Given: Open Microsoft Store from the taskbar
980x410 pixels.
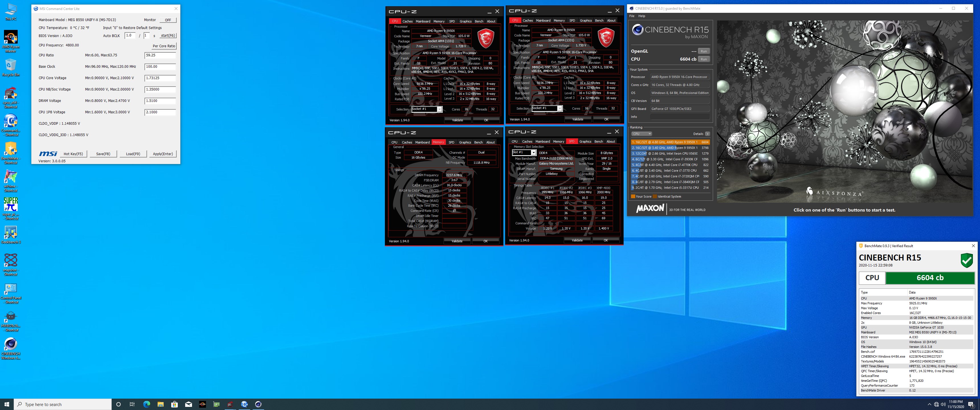Looking at the screenshot, I should [x=175, y=404].
